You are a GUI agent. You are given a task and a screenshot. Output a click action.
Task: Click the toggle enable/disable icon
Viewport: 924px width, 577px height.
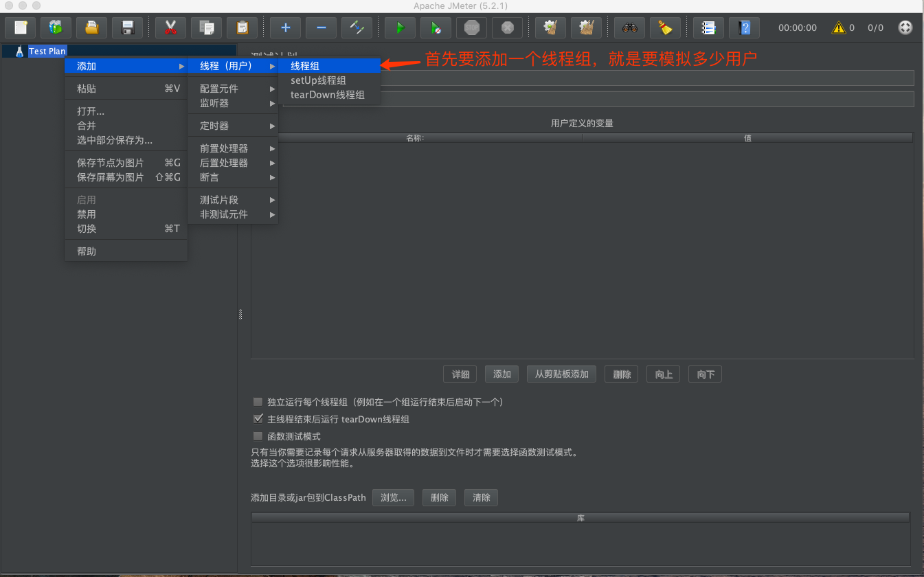tap(357, 28)
